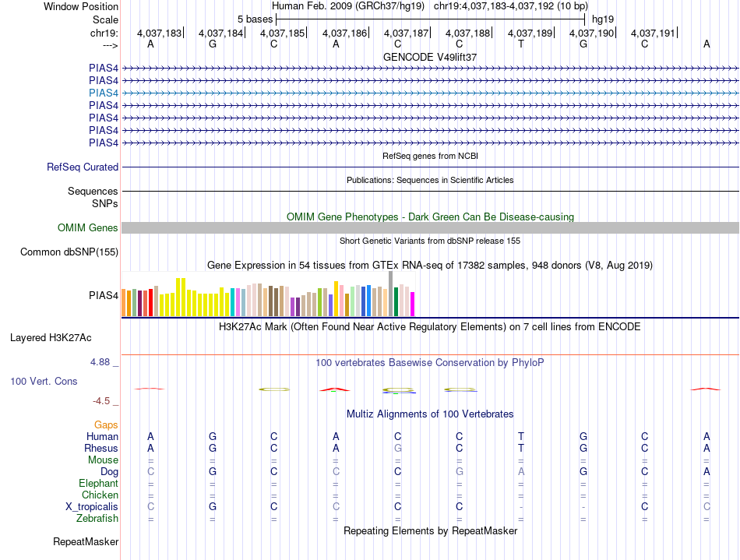Click the Zebrafish species label

(97, 519)
